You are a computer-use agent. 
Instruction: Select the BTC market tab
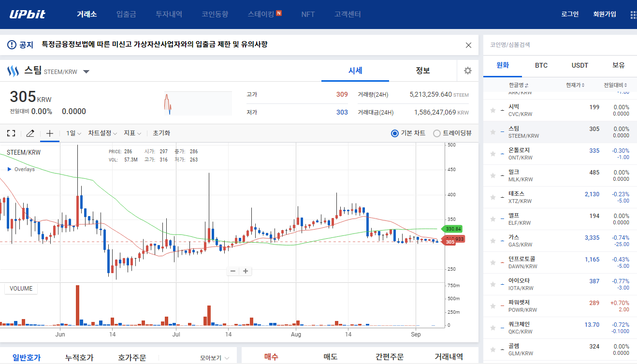coord(541,65)
